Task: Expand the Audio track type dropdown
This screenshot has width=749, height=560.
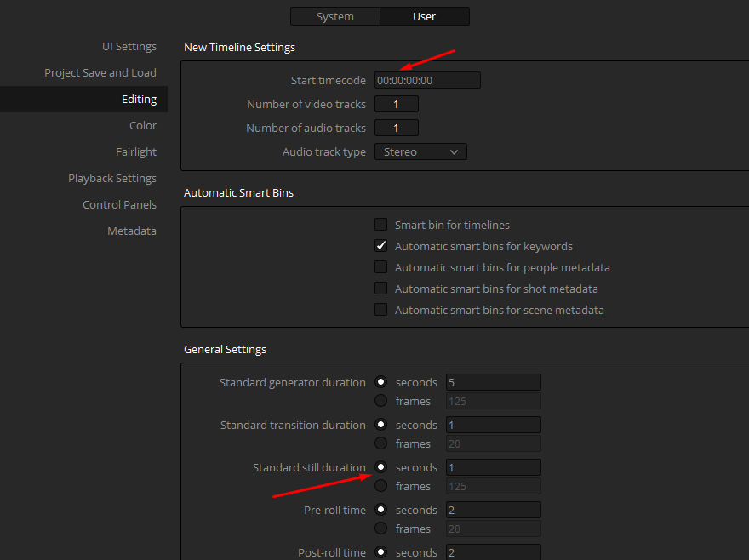Action: pyautogui.click(x=420, y=152)
